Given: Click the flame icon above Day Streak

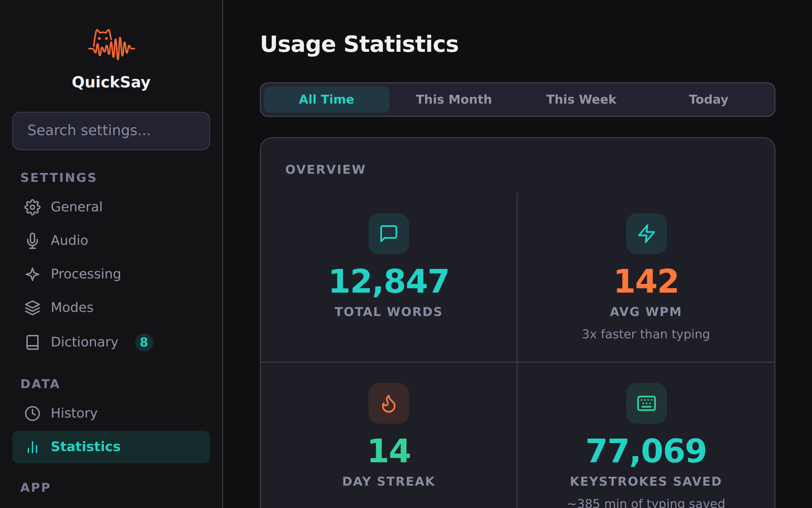Looking at the screenshot, I should point(388,403).
